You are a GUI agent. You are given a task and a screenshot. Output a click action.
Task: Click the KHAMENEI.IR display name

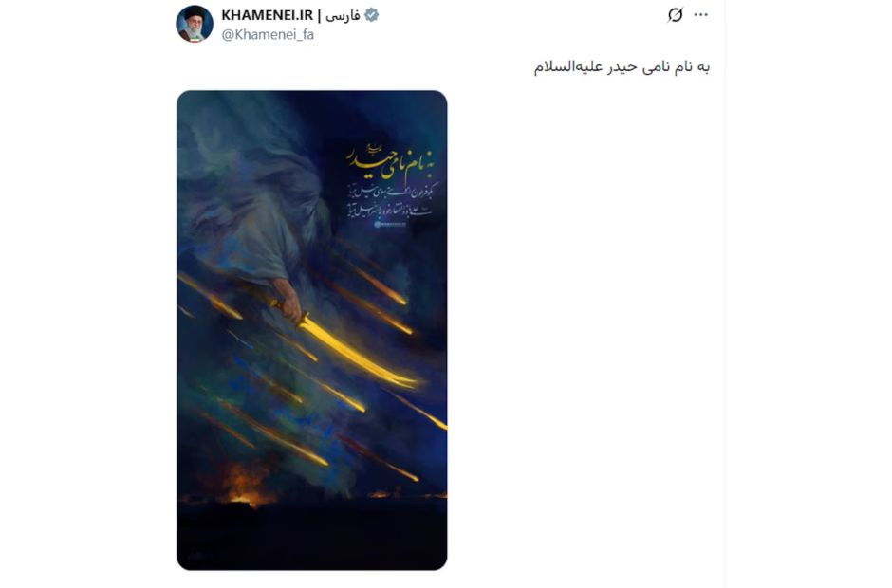[x=267, y=15]
